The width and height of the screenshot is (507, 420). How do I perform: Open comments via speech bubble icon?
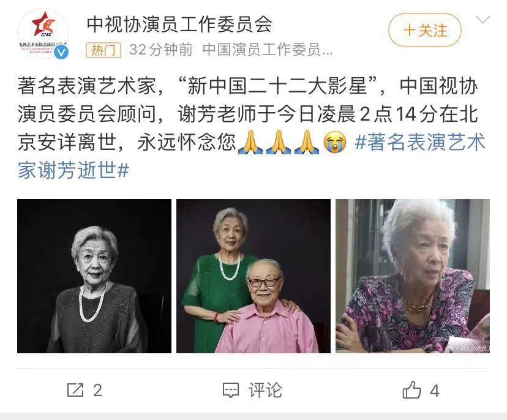231,390
